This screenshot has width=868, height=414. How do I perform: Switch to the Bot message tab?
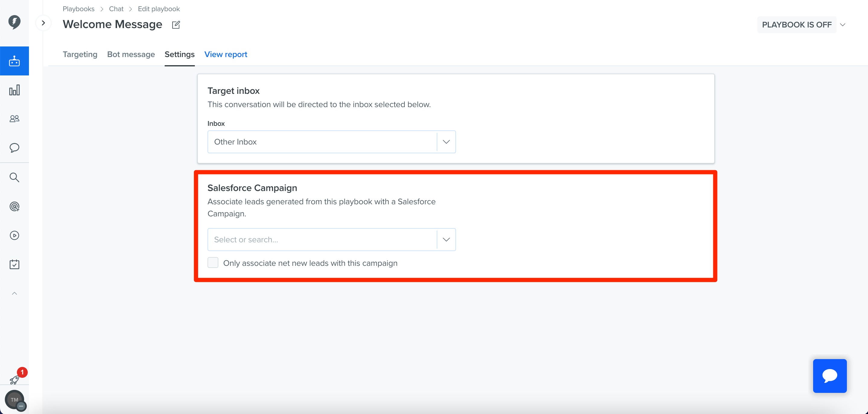[131, 54]
